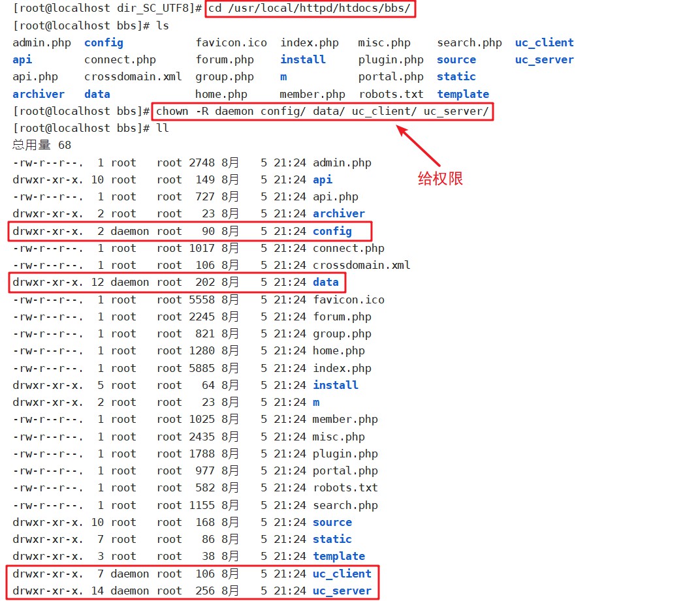The height and width of the screenshot is (601, 700).
Task: Click file size 5885 on index.php row
Action: [x=202, y=368]
